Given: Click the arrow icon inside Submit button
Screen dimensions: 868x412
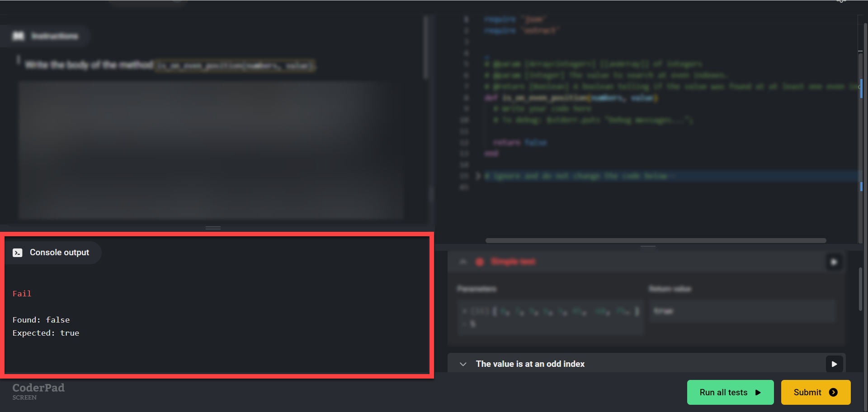Looking at the screenshot, I should pyautogui.click(x=833, y=393).
